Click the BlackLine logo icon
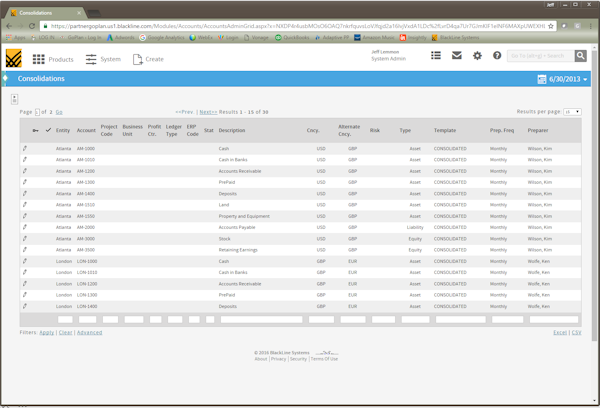This screenshot has width=600, height=408. click(x=13, y=59)
